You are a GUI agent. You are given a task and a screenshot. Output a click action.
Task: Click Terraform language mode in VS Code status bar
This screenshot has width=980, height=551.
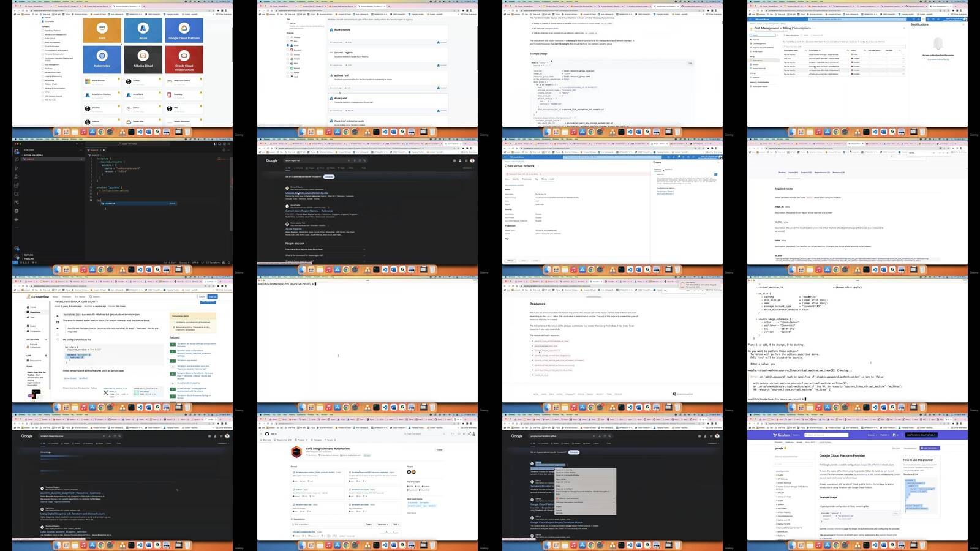(214, 262)
